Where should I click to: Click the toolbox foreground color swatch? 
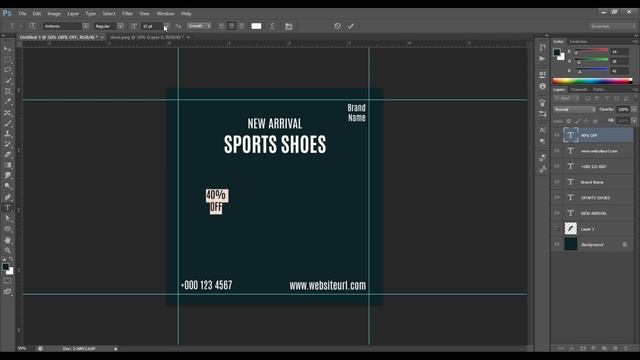5,267
